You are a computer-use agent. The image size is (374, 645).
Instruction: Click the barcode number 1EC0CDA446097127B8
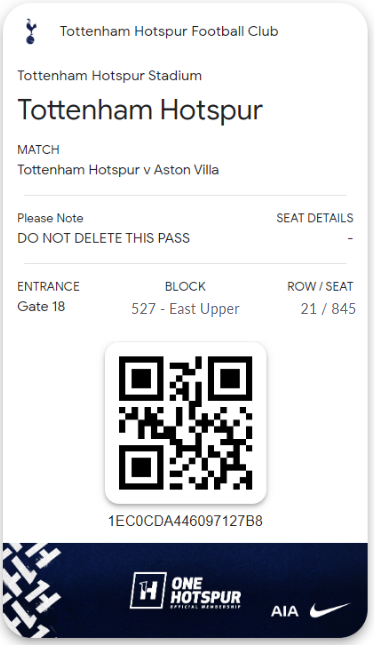(185, 521)
